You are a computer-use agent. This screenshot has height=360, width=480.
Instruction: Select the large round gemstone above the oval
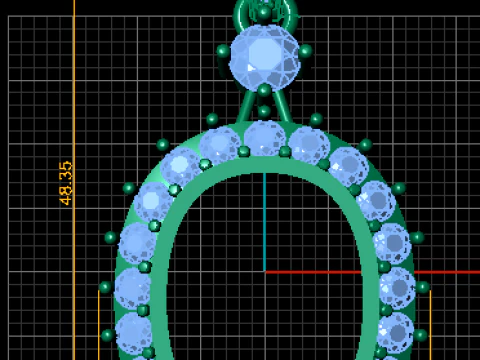265,57
